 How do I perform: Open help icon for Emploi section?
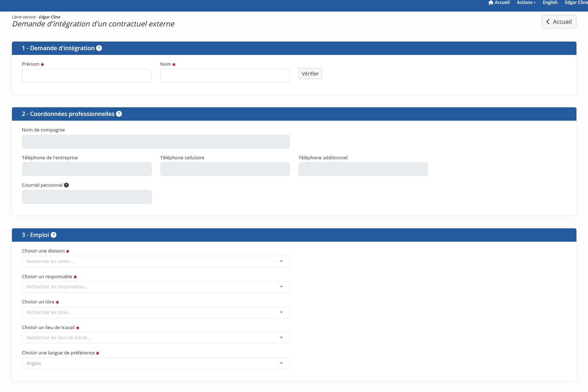coord(53,235)
